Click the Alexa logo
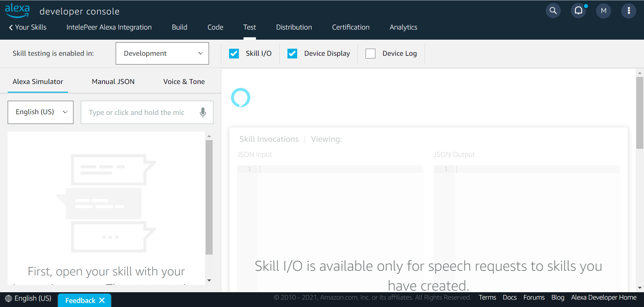The height and width of the screenshot is (307, 644). (x=17, y=10)
